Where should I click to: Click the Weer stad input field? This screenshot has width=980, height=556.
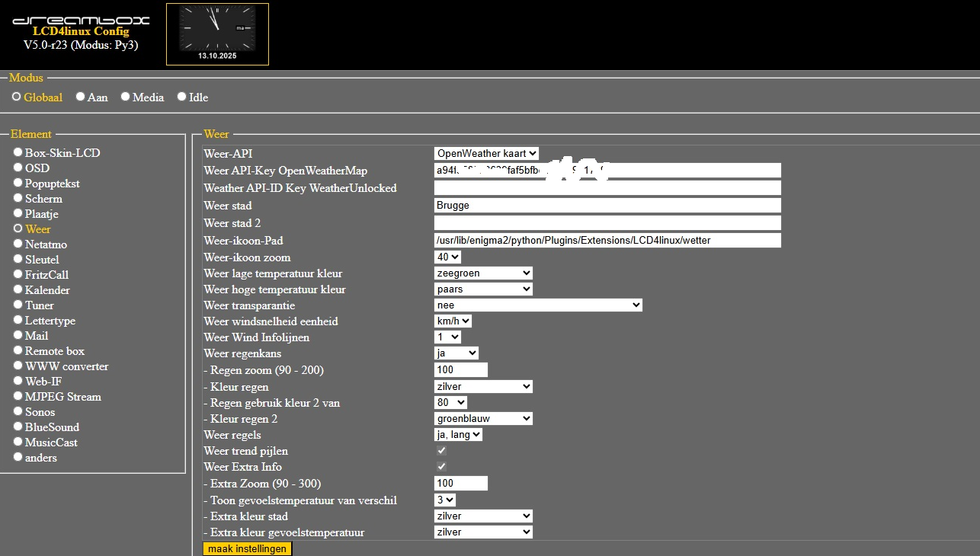coord(607,206)
